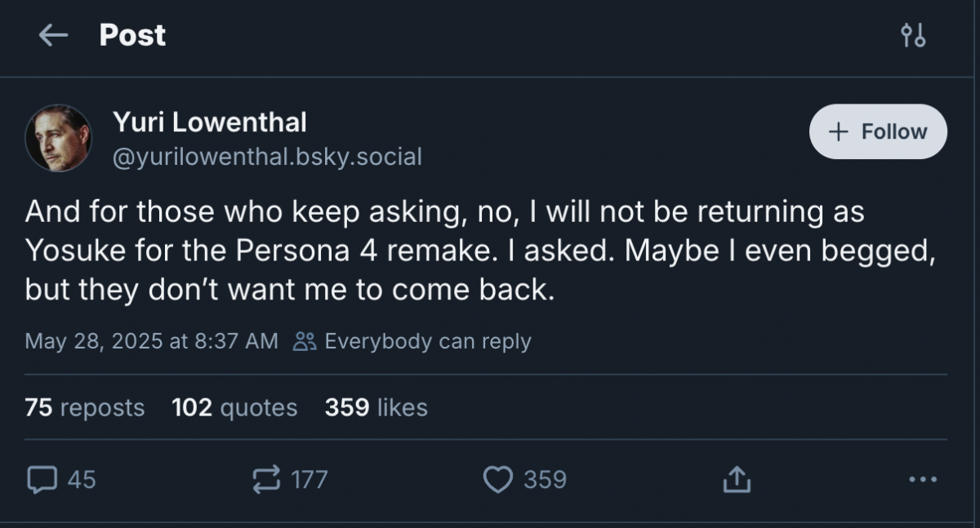Like the post with heart icon
This screenshot has height=528, width=980.
point(497,479)
